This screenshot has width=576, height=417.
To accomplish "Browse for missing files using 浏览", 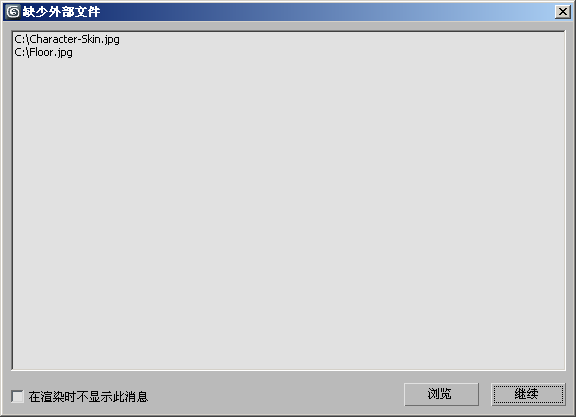I will click(441, 394).
